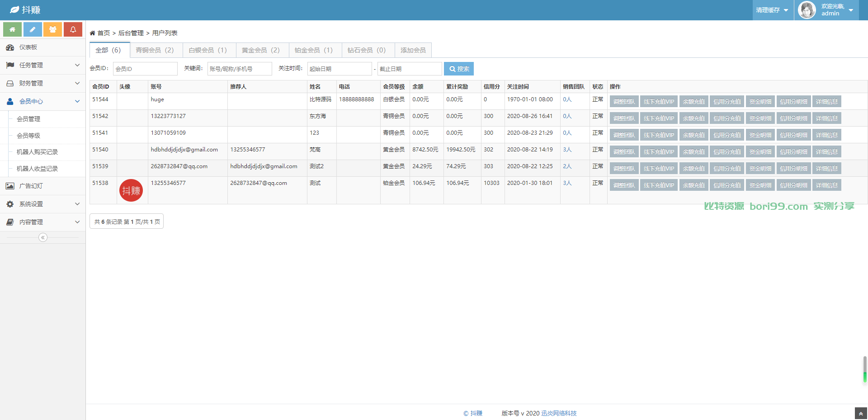868x420 pixels.
Task: Click the home icon in breadcrumb
Action: pyautogui.click(x=92, y=33)
